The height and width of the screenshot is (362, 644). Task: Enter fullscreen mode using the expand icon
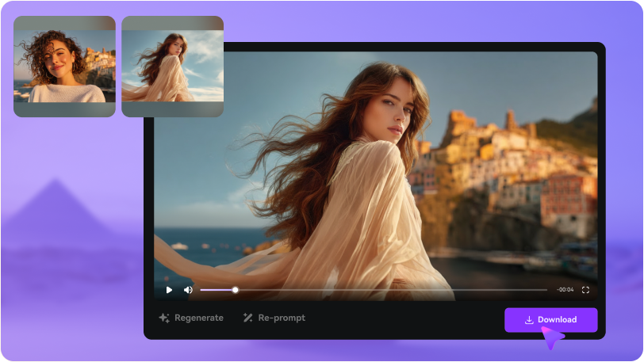pyautogui.click(x=585, y=290)
